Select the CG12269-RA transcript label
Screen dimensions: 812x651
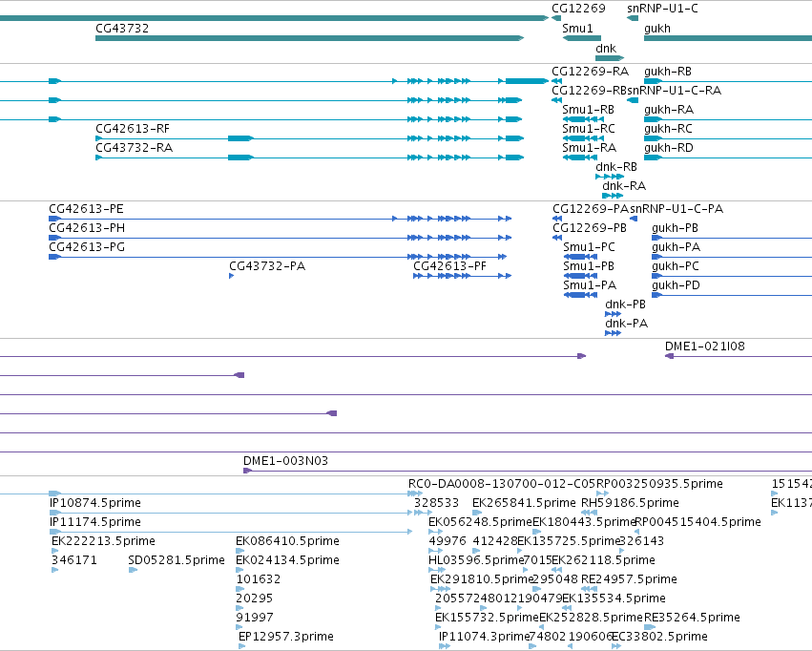click(x=590, y=72)
